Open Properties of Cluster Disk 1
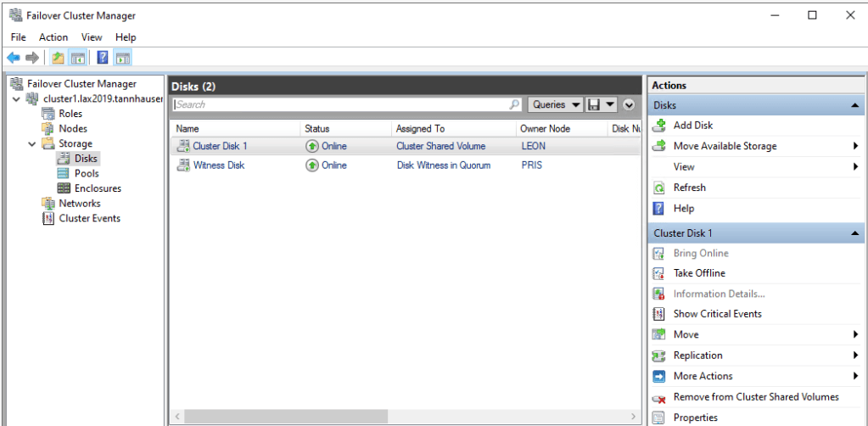Viewport: 868px width, 426px height. pyautogui.click(x=695, y=418)
